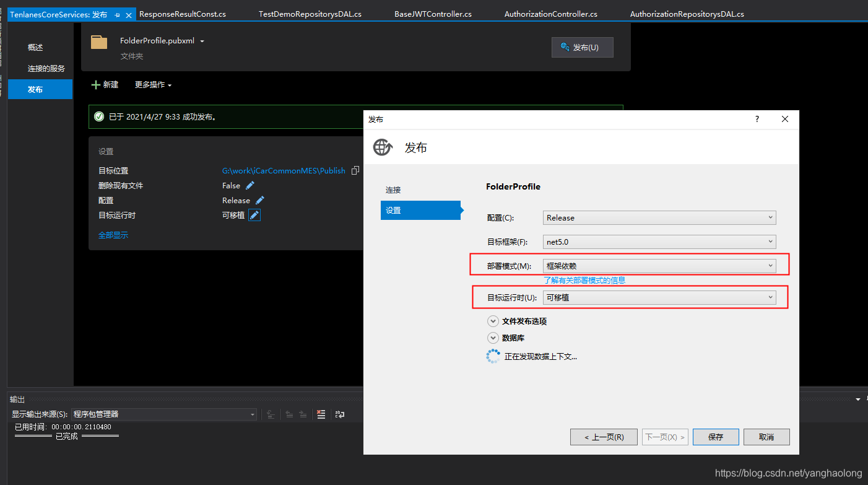Go to previous message in Output window

(288, 414)
